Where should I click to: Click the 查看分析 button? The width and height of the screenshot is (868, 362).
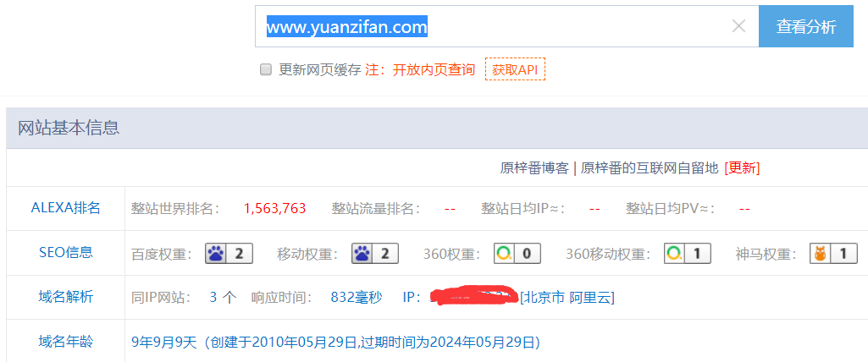[806, 26]
